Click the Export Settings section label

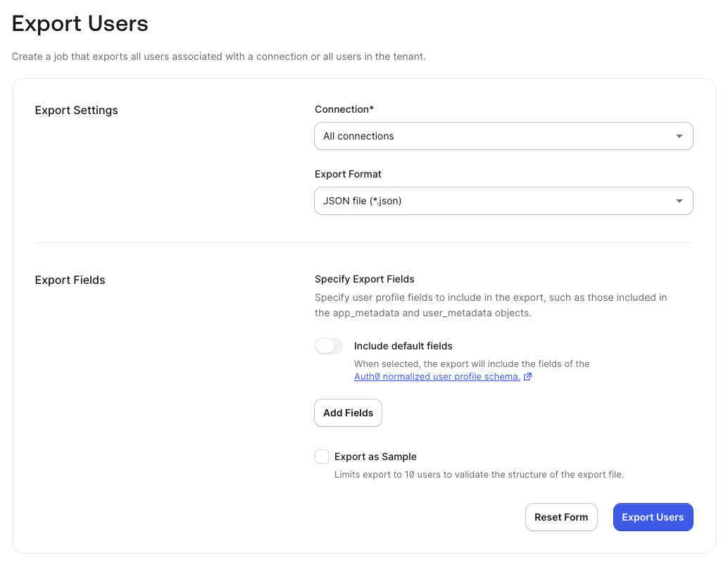[77, 110]
